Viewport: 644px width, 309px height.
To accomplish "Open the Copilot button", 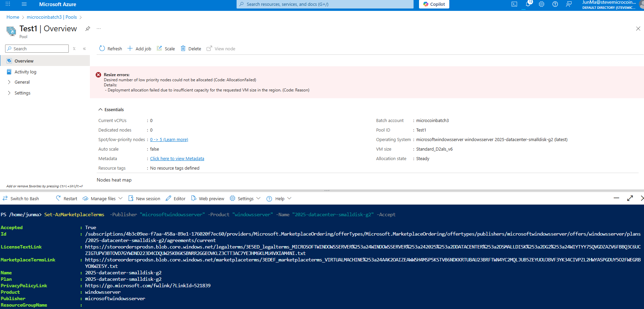I will coord(434,4).
